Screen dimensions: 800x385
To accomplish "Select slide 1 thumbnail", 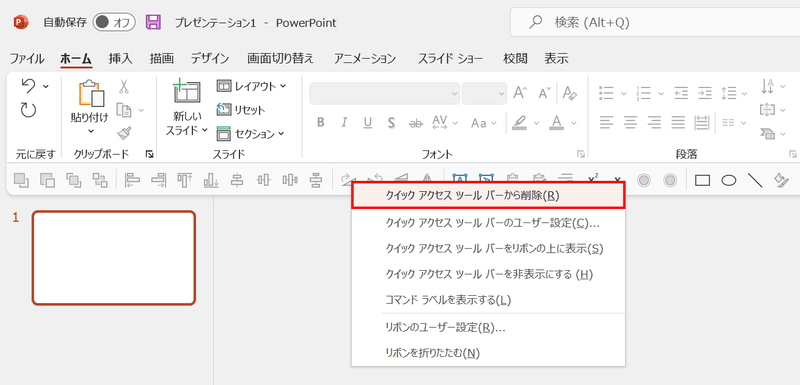I will coord(114,258).
